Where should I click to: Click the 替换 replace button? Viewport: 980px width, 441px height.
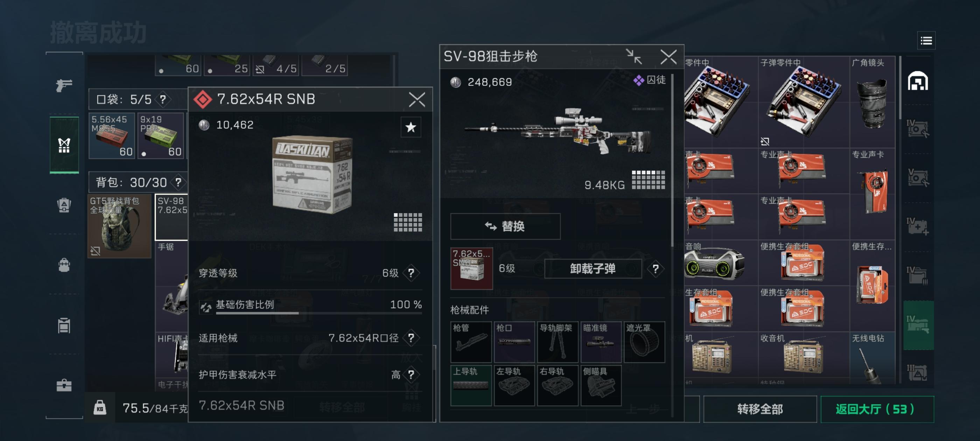(505, 226)
